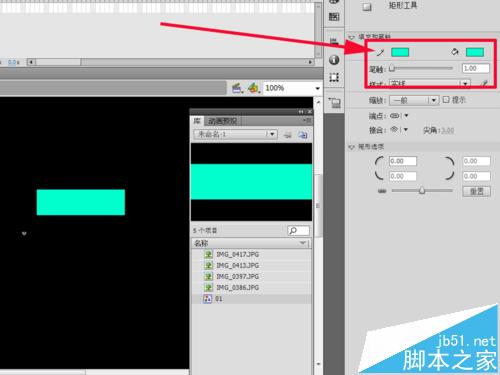Click the timeline horizontal scrollbar thumb
Image resolution: width=500 pixels, height=375 pixels.
[x=58, y=62]
